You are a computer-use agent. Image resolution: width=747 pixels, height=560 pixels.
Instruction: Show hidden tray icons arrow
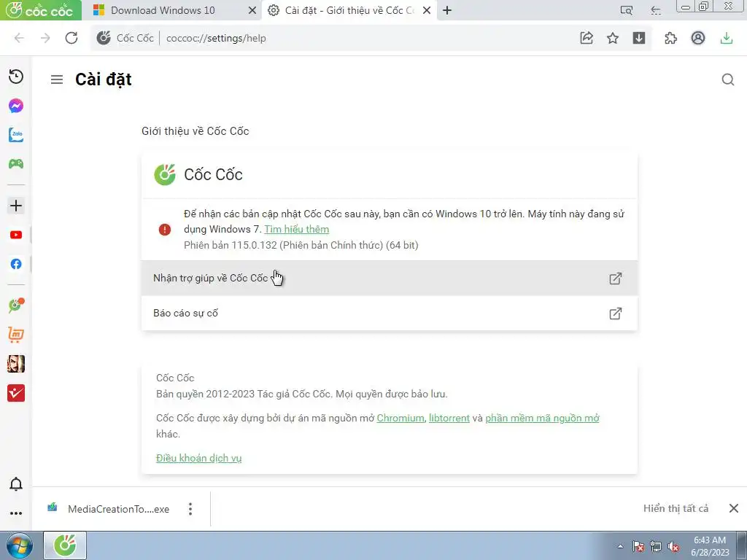click(x=620, y=546)
